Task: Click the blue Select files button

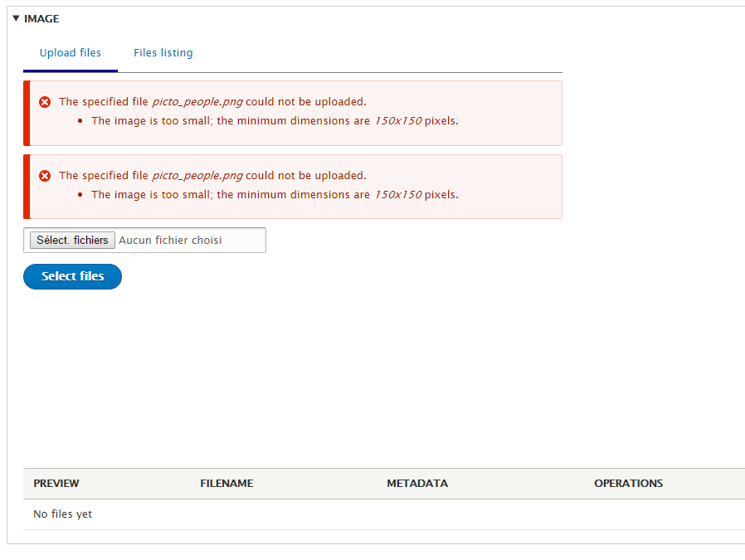Action: coord(72,276)
